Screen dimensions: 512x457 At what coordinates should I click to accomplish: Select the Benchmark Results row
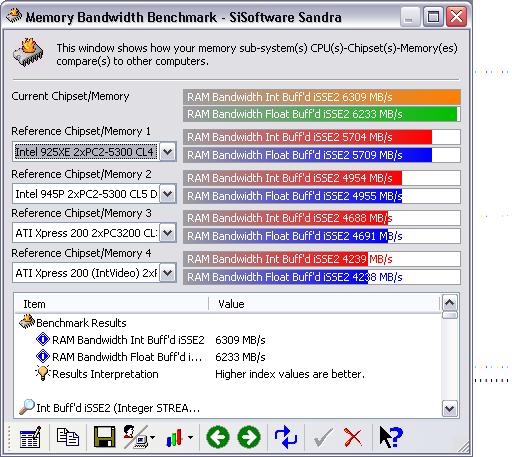tap(228, 322)
